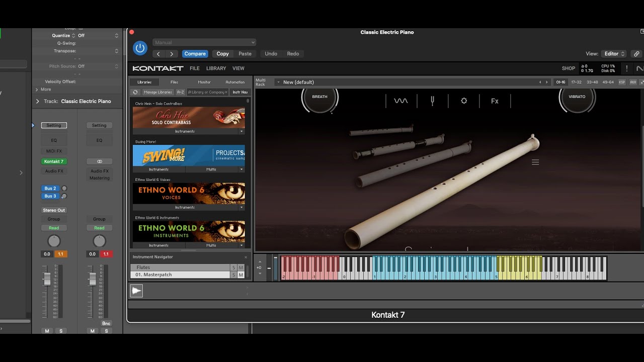This screenshot has width=644, height=362.
Task: Click the waveform icon below Instrument Navigator
Action: click(136, 291)
